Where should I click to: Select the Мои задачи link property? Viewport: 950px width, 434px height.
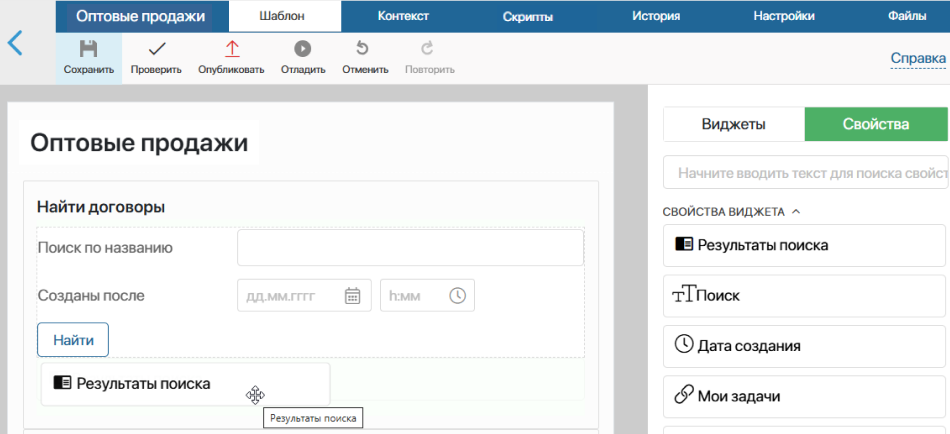pos(805,396)
